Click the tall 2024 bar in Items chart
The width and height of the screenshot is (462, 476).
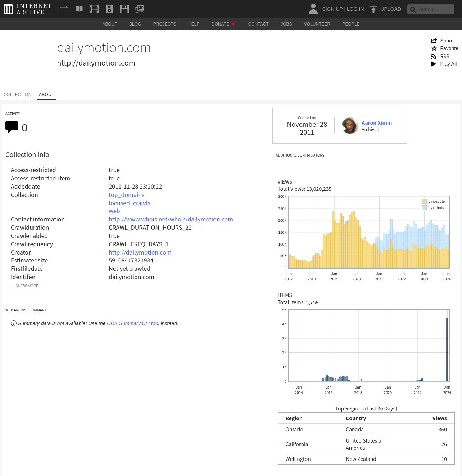point(447,349)
